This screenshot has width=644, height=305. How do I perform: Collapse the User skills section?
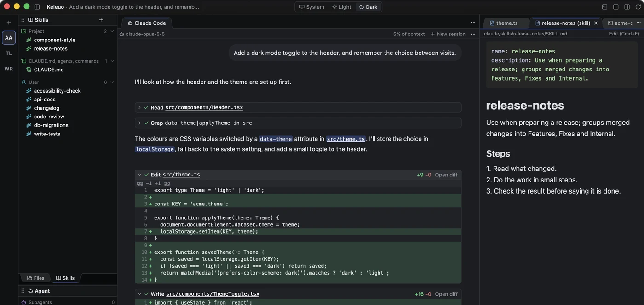pyautogui.click(x=112, y=82)
